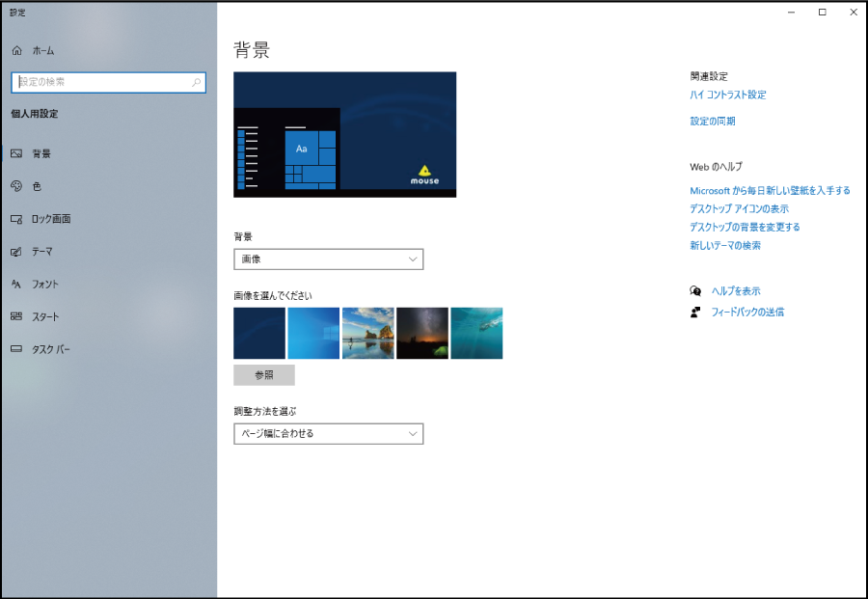
Task: Open 新しいテーマの検索 link
Action: click(x=725, y=245)
